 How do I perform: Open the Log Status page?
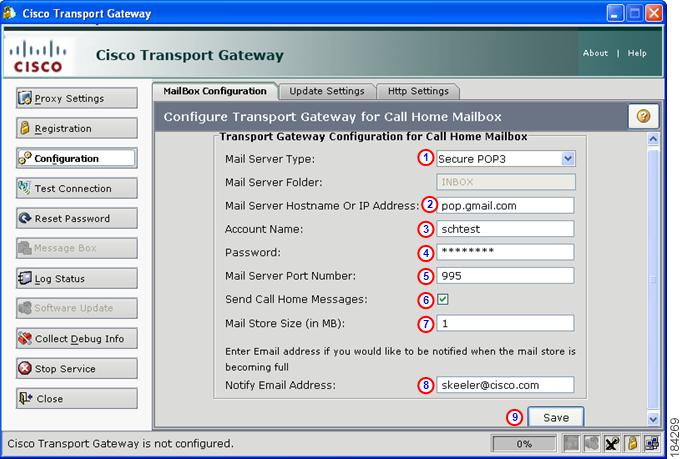pos(77,278)
